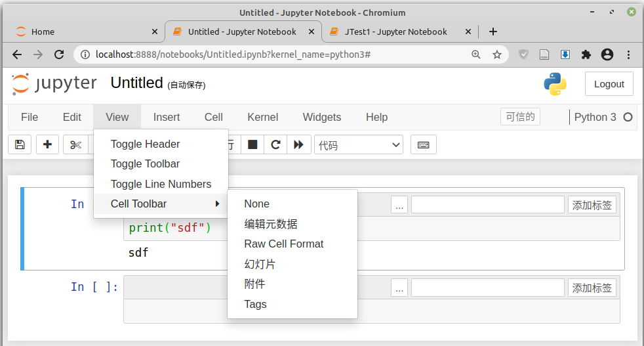Image resolution: width=644 pixels, height=346 pixels.
Task: Click the 可信的 trusted button
Action: 520,117
